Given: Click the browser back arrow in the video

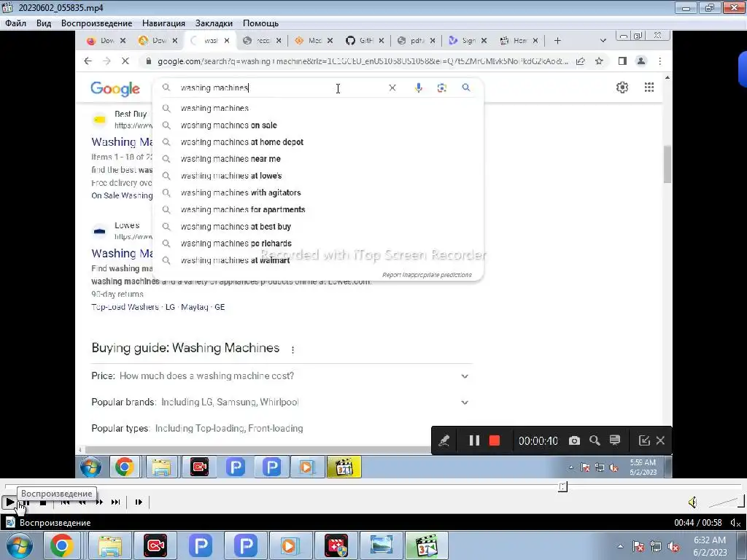Looking at the screenshot, I should pos(88,61).
